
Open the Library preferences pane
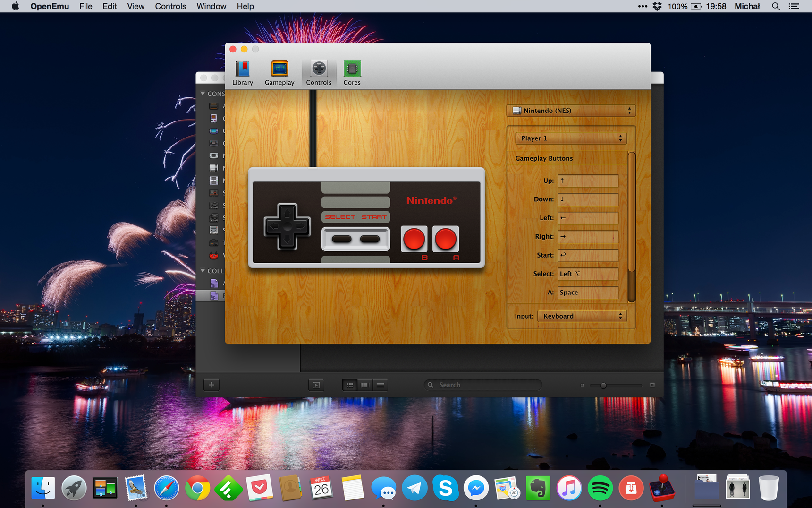243,73
